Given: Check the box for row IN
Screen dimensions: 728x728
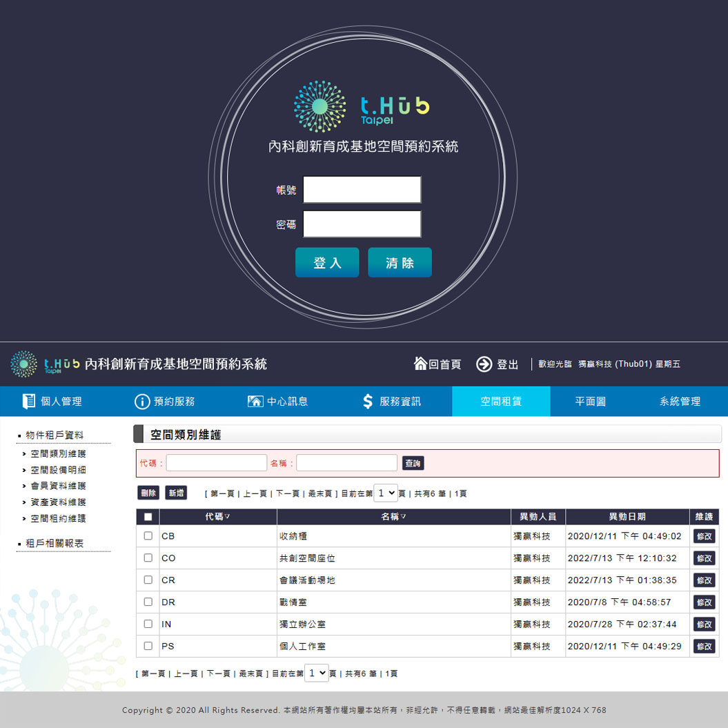Looking at the screenshot, I should [x=148, y=624].
